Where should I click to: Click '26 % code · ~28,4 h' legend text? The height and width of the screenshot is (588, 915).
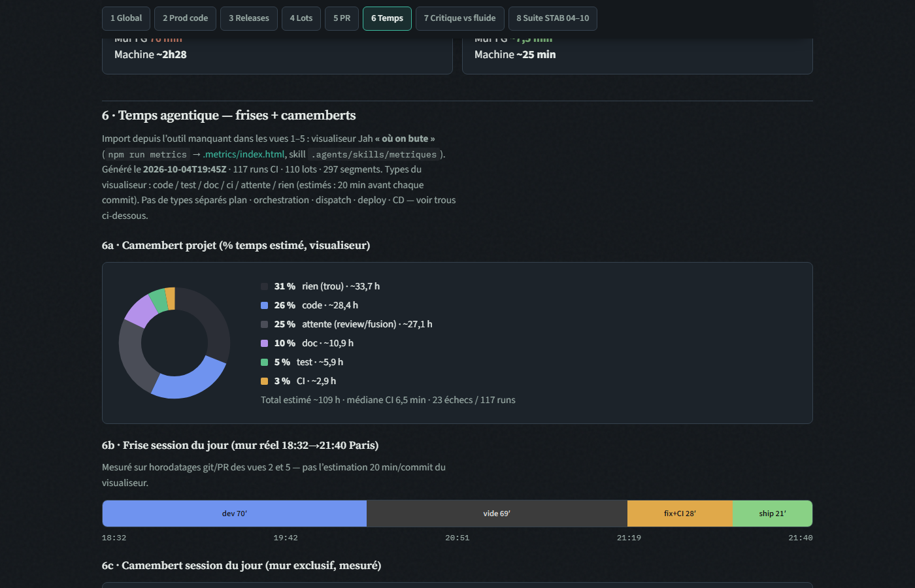[316, 305]
